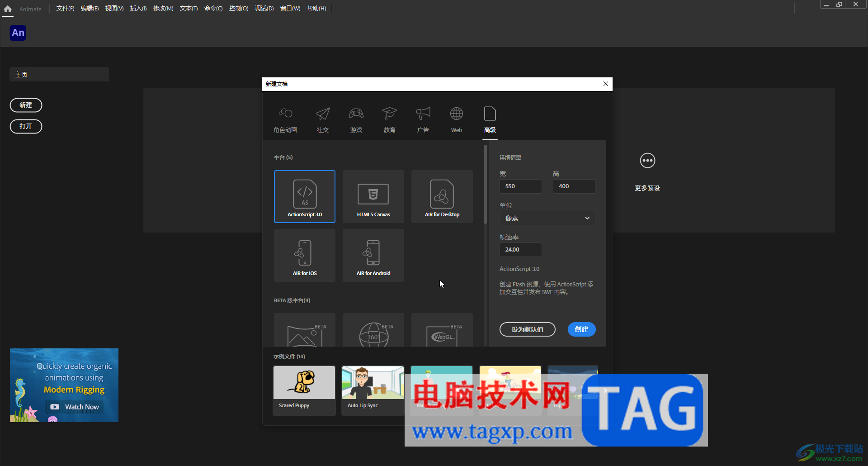Open the 命令(C) menu
868x466 pixels.
213,9
